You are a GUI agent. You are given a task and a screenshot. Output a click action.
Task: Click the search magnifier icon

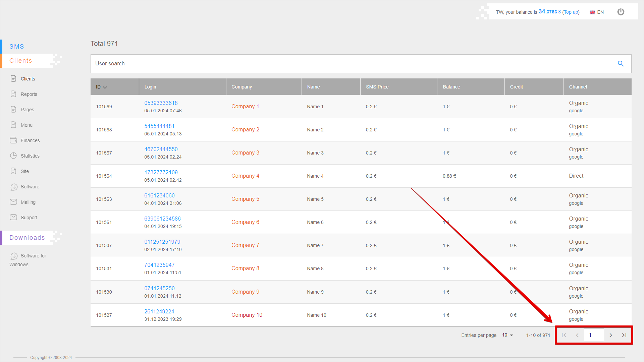click(621, 64)
